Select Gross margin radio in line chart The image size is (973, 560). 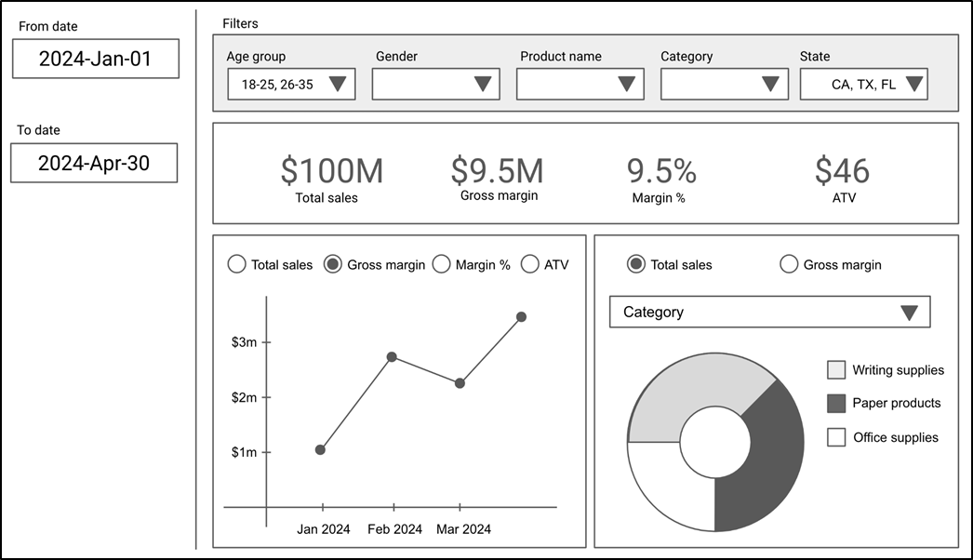(x=333, y=264)
